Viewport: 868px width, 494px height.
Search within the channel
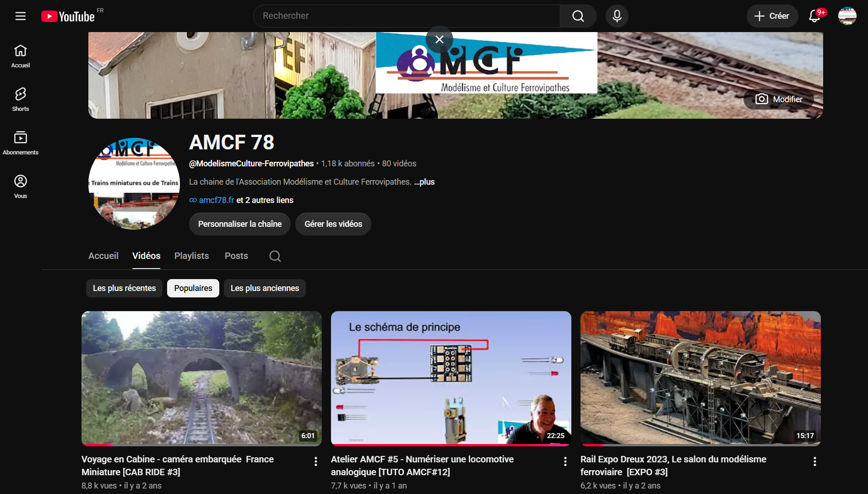click(275, 256)
